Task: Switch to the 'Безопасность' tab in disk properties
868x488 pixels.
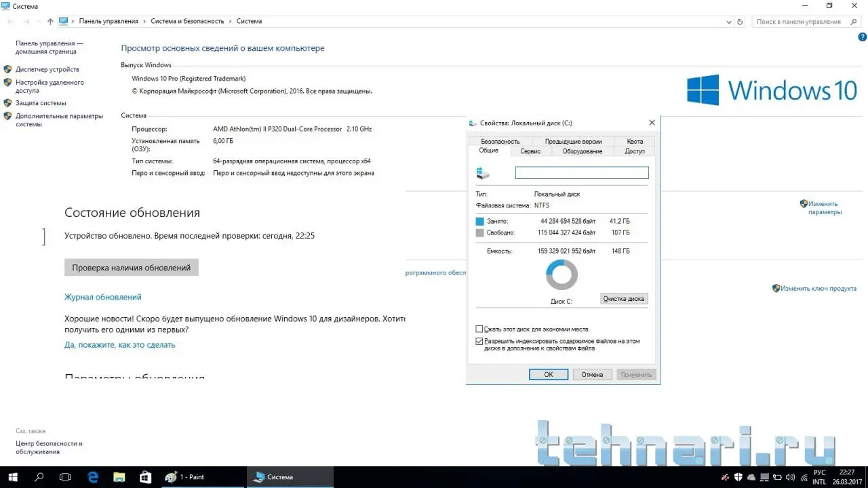Action: coord(500,142)
